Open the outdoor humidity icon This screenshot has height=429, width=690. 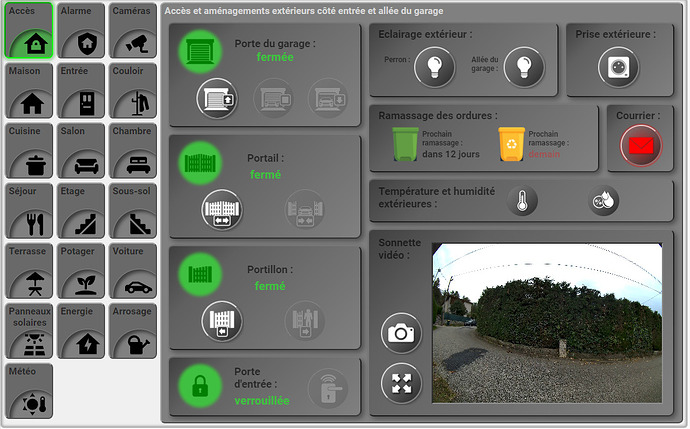coord(603,202)
